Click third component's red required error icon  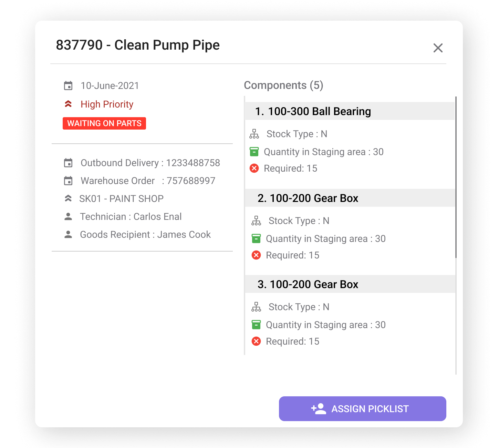(256, 342)
